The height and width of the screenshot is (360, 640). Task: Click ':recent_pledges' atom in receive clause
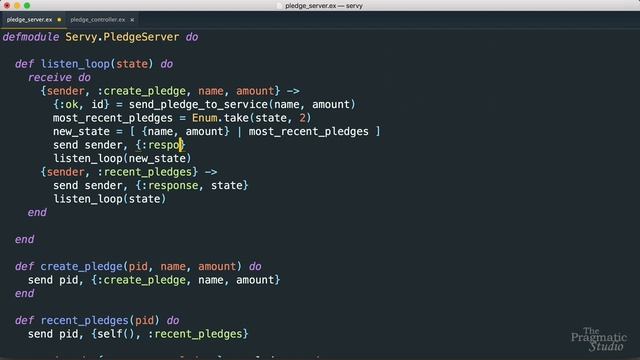(x=144, y=172)
